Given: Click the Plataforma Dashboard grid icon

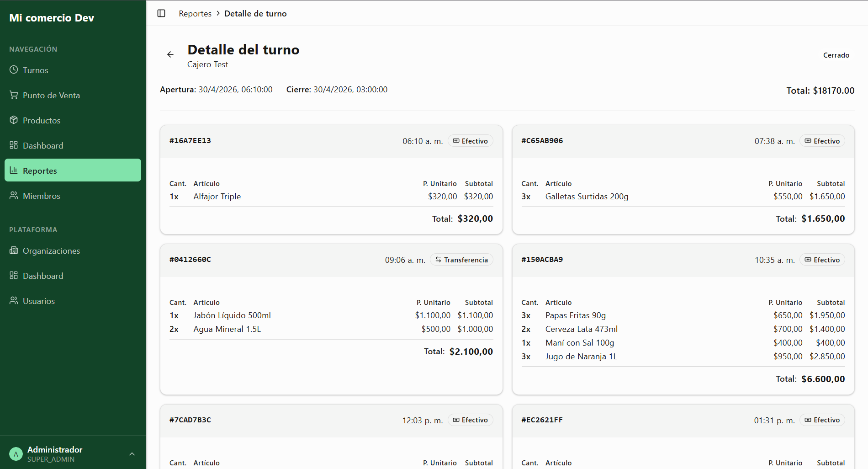Looking at the screenshot, I should pyautogui.click(x=14, y=276).
